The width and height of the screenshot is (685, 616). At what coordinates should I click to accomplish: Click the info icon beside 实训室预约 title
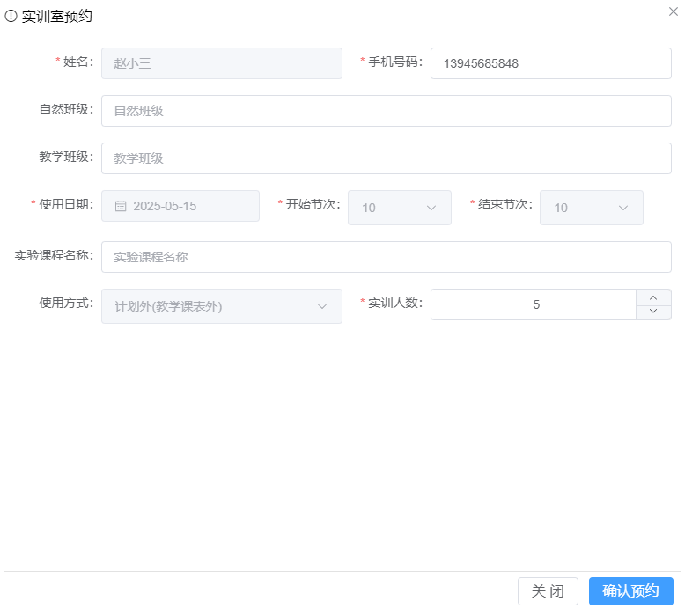tap(11, 16)
